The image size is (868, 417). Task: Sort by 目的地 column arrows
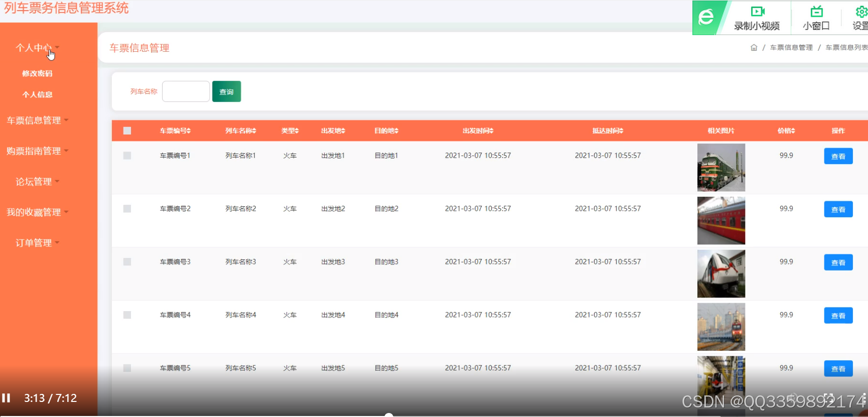tap(396, 131)
